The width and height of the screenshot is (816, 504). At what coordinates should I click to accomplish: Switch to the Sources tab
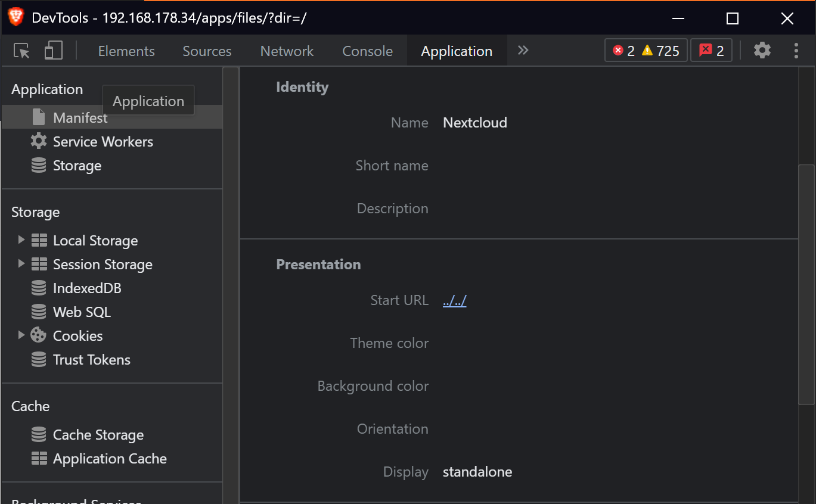(x=207, y=51)
